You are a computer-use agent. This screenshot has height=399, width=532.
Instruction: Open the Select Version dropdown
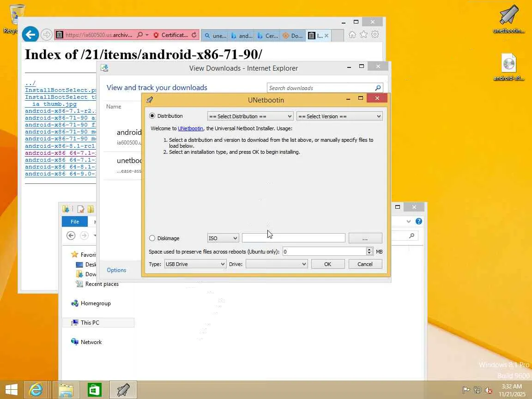click(x=339, y=116)
